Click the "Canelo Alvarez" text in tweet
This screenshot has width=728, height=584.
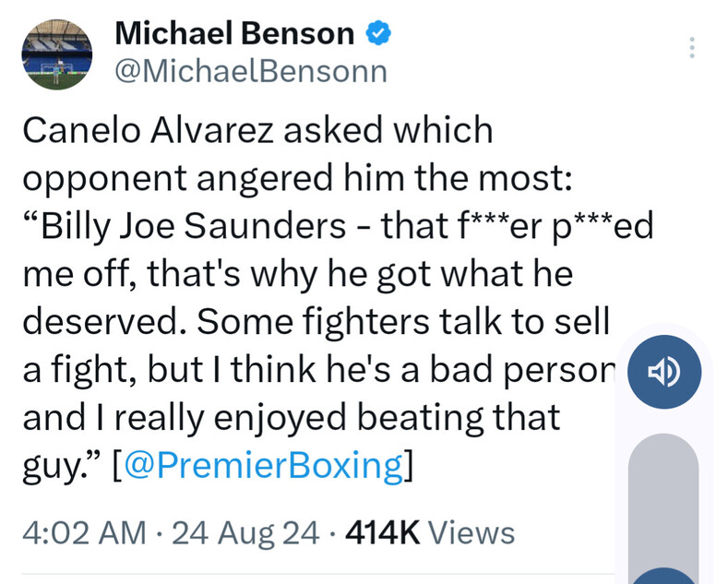tap(146, 131)
